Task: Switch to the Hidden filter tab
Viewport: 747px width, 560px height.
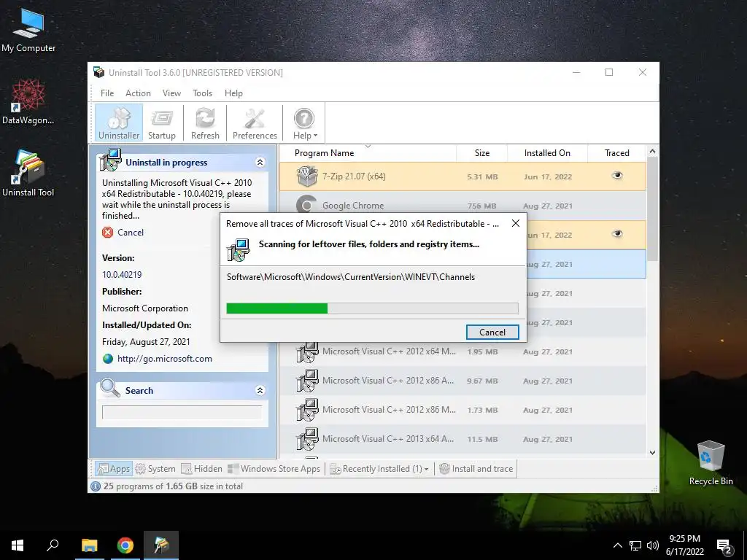Action: tap(201, 469)
